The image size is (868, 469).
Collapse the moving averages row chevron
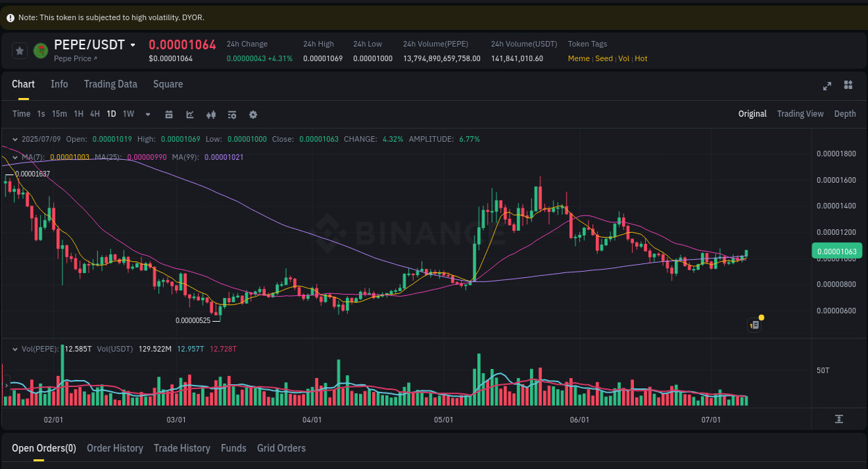pos(15,157)
